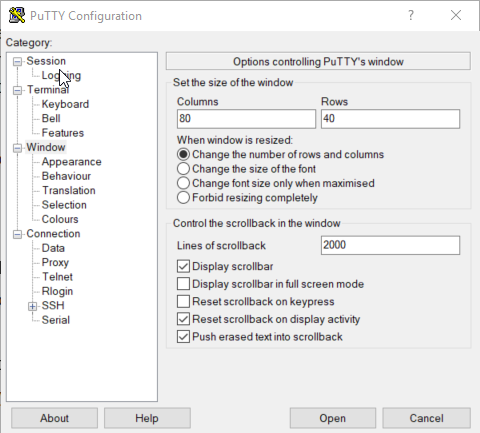Click the PuTTY icon in title bar
The image size is (480, 433).
click(17, 15)
